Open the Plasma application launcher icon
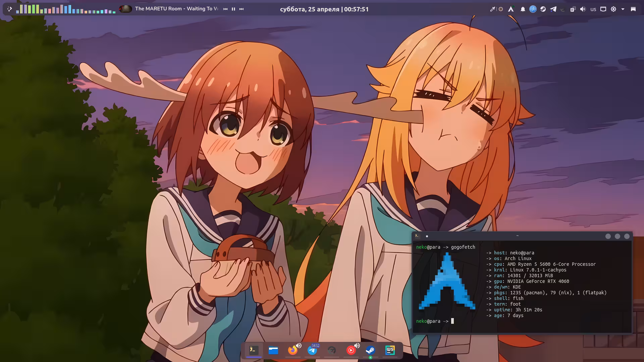644x362 pixels. [9, 9]
